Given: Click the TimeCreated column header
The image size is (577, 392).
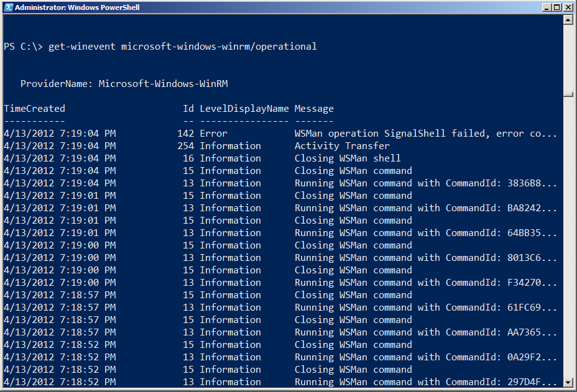Looking at the screenshot, I should (34, 109).
